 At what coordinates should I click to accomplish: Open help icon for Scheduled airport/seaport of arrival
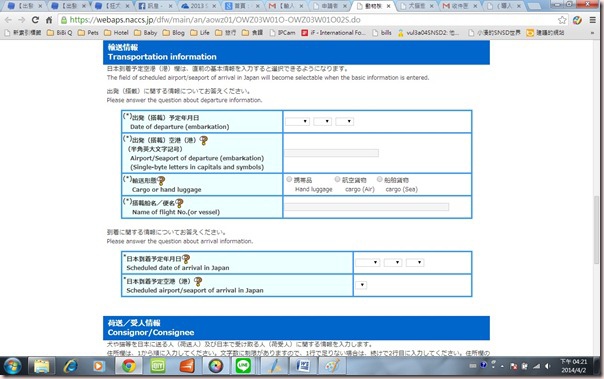pos(198,282)
